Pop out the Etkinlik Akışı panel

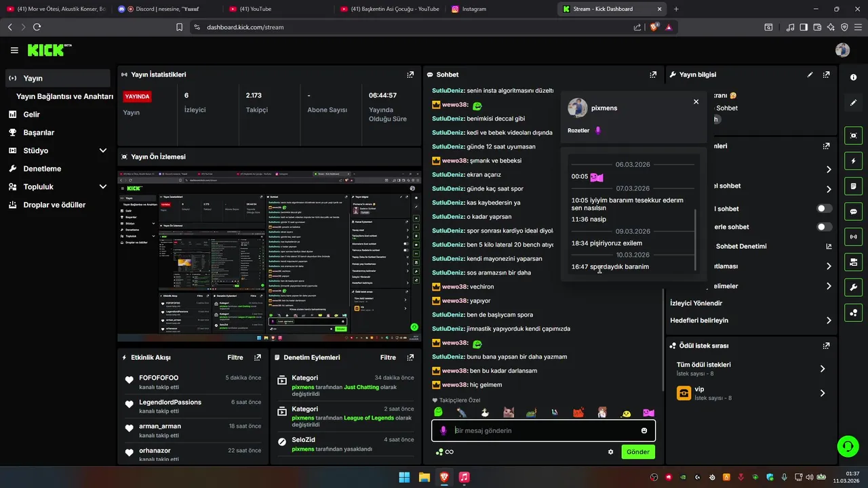(x=258, y=357)
